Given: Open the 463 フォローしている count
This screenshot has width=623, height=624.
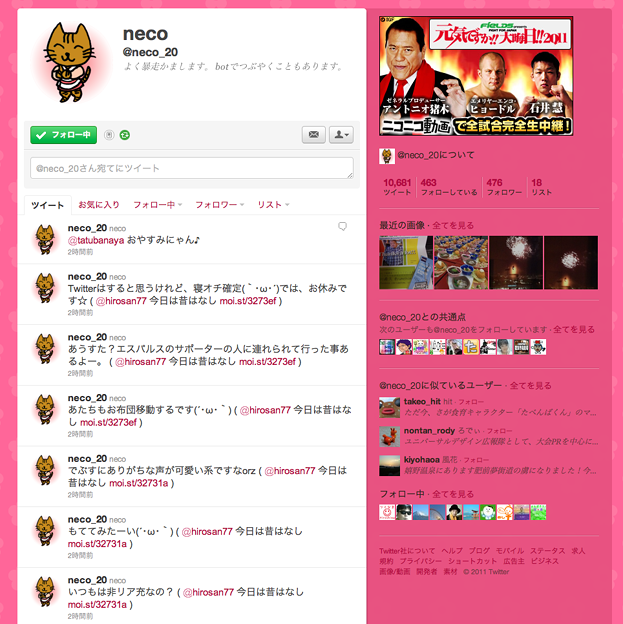Looking at the screenshot, I should [449, 187].
